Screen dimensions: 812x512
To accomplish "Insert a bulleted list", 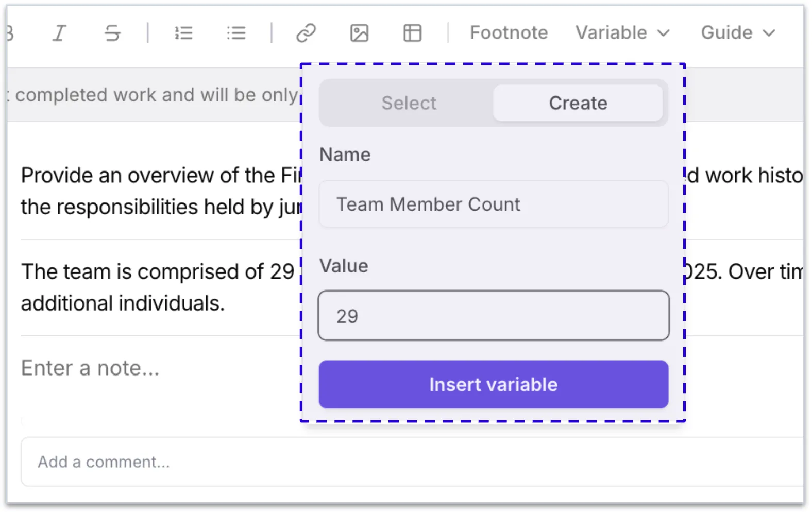I will (236, 33).
